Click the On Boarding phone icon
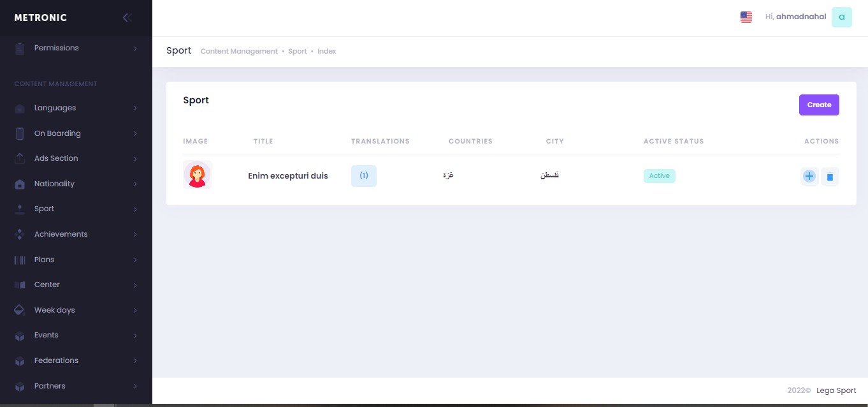Viewport: 868px width, 407px height. (x=20, y=133)
